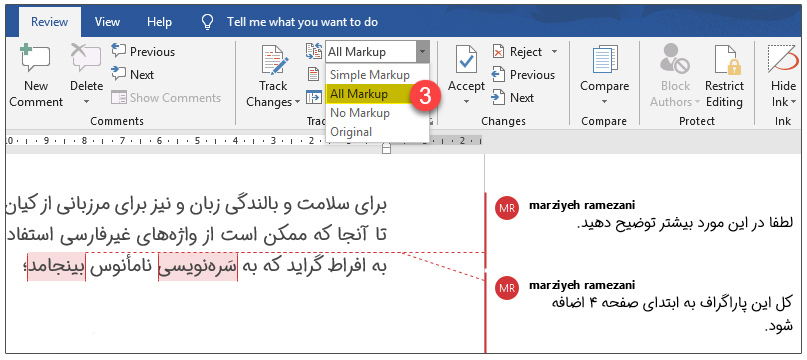The height and width of the screenshot is (360, 807).
Task: Select the comment about adding the paragraph to page ۴
Action: (643, 307)
